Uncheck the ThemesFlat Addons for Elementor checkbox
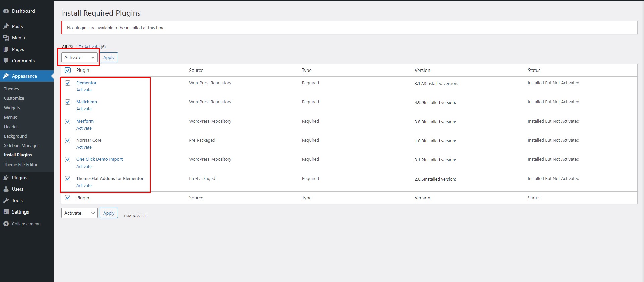Viewport: 644px width, 282px height. pos(68,178)
